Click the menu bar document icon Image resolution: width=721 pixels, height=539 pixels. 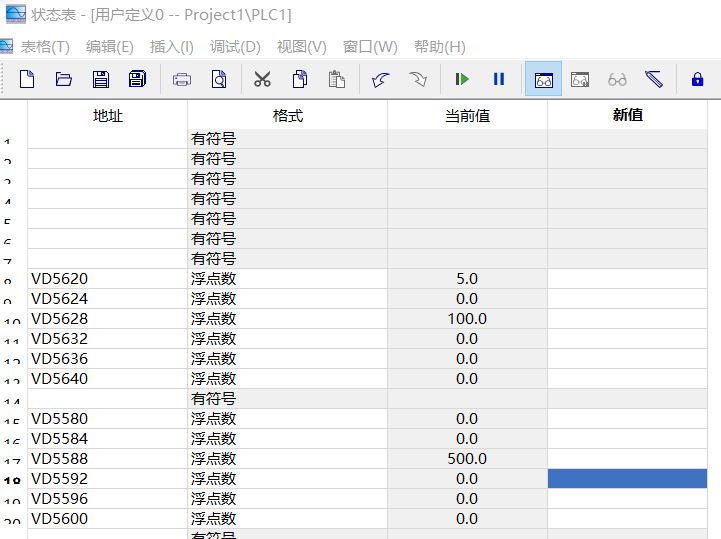pyautogui.click(x=6, y=46)
